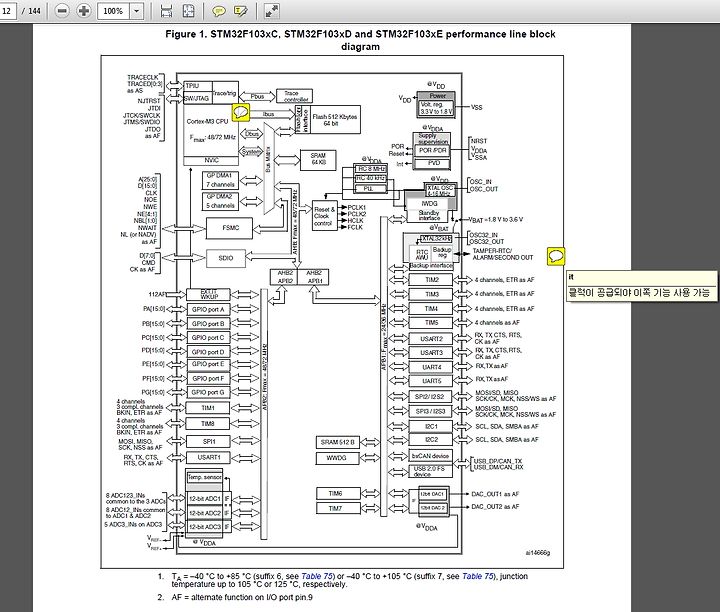Click the 'I2C1' block
Image resolution: width=720 pixels, height=612 pixels.
click(431, 427)
